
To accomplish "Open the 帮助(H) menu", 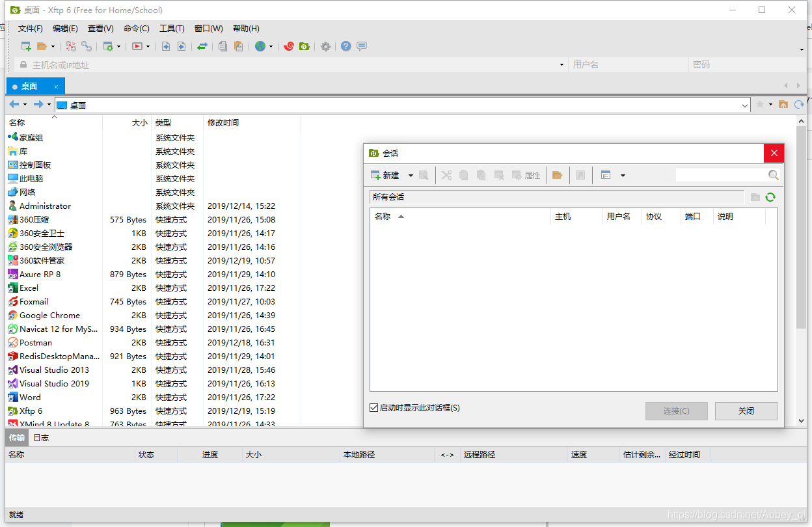I will (246, 28).
